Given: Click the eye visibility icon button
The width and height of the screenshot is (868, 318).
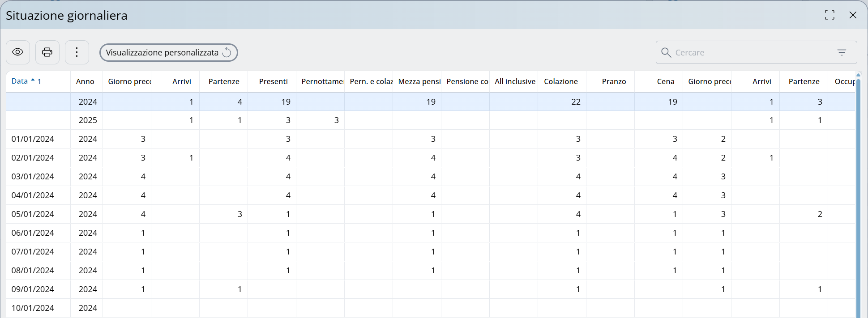Looking at the screenshot, I should 18,52.
